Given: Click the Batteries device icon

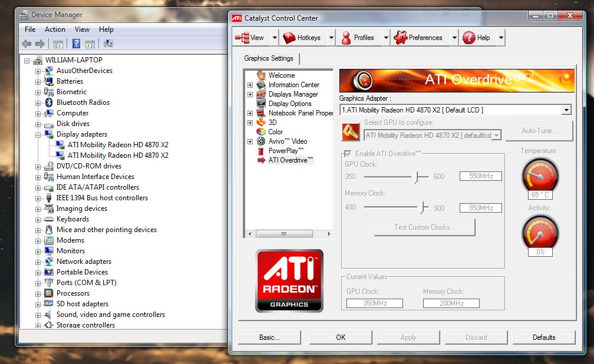Looking at the screenshot, I should click(x=49, y=81).
